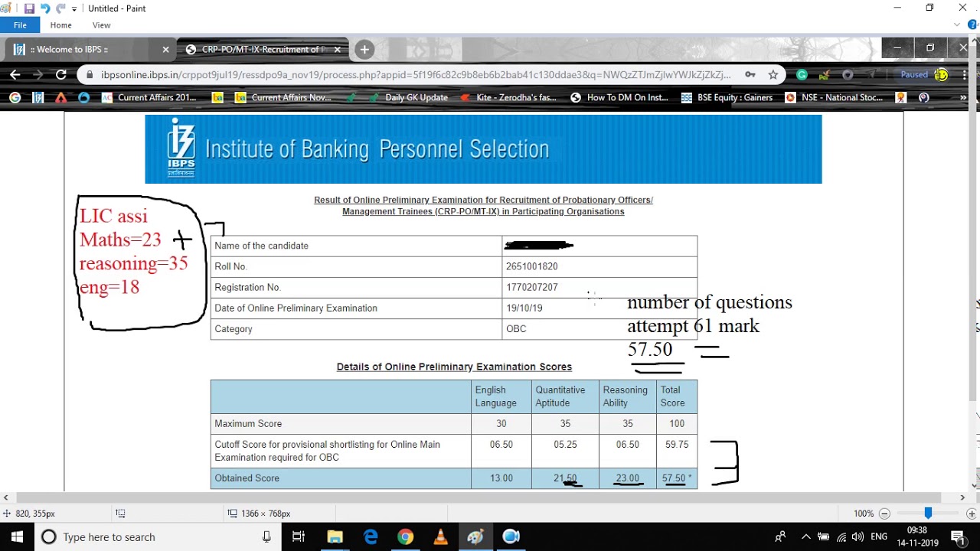The image size is (980, 551).
Task: Open Paint Help via the question mark icon
Action: (972, 25)
